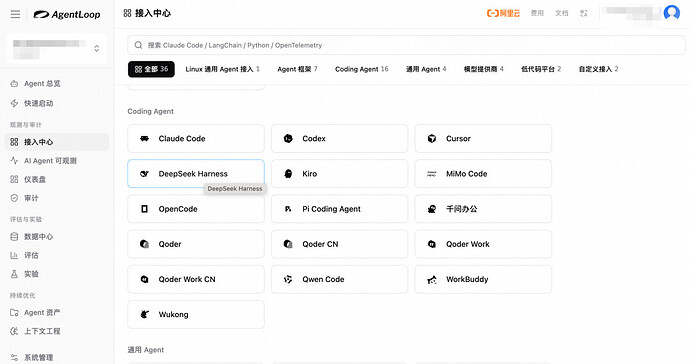
Task: Open 评估 in sidebar
Action: [57, 255]
